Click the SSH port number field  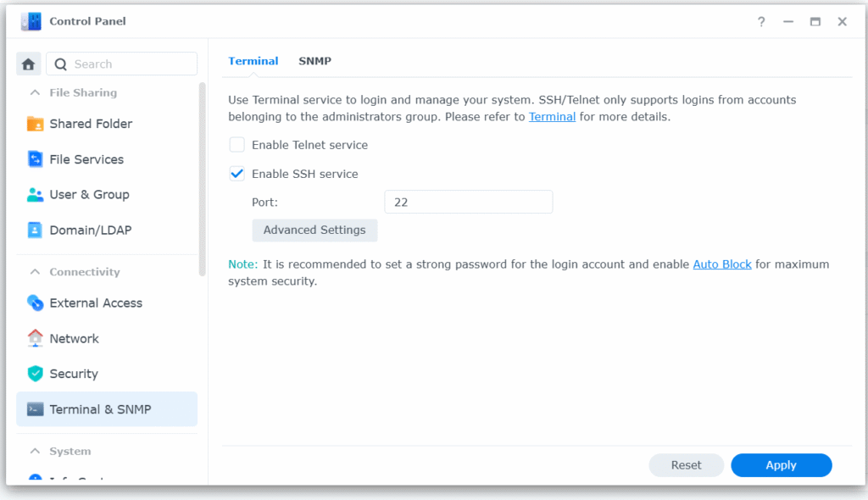coord(468,202)
